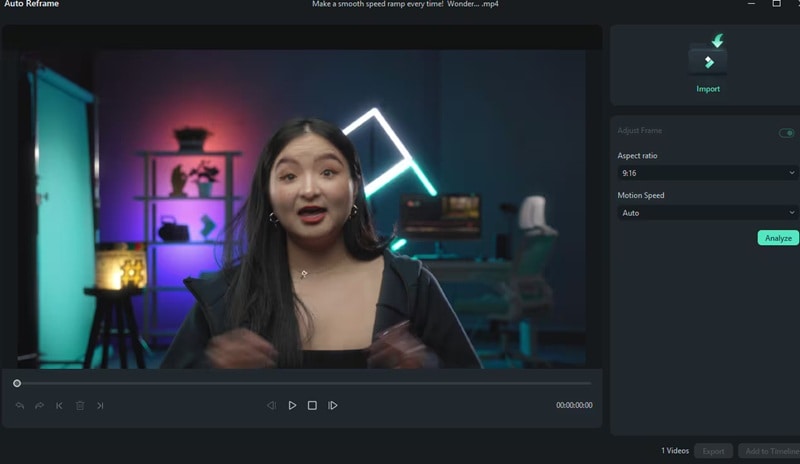Screen dimensions: 800x464
Task: Jump to next edit point icon
Action: click(100, 406)
